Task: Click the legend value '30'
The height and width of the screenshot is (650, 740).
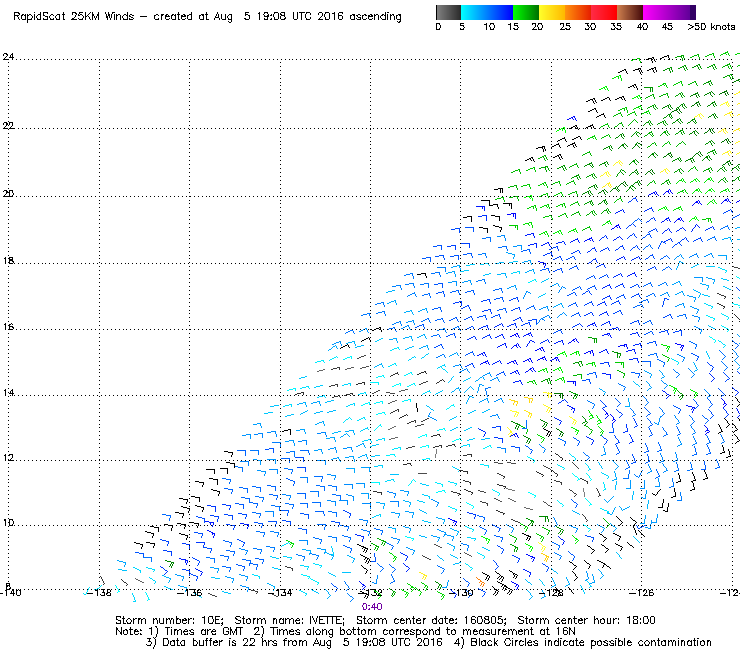Action: [590, 27]
